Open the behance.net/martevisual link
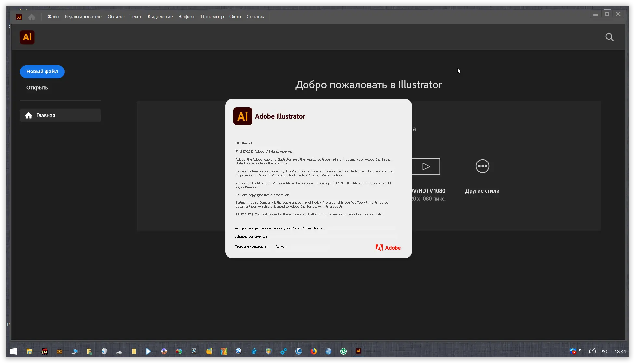Screen dimensions: 635x364 click(x=251, y=237)
